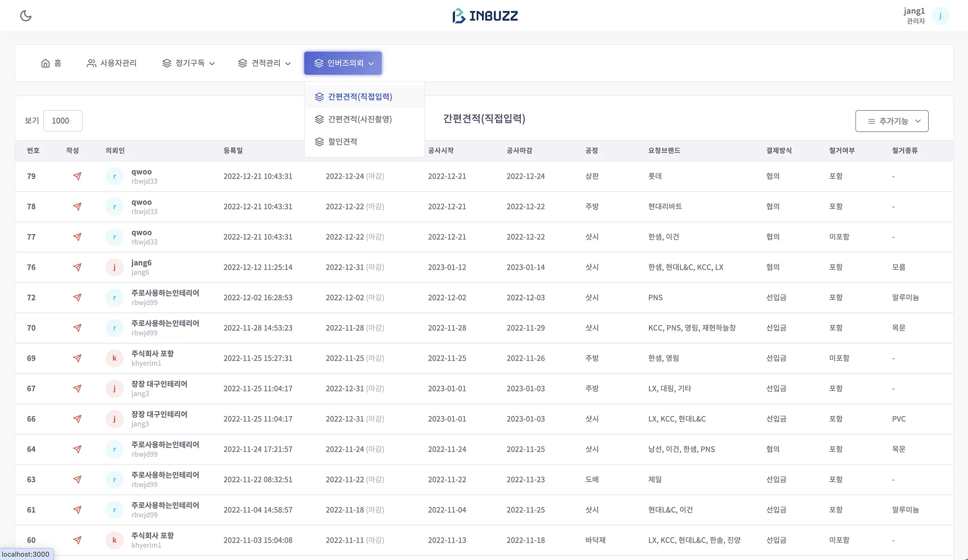Click the 번호 column header
The width and height of the screenshot is (968, 560).
33,151
